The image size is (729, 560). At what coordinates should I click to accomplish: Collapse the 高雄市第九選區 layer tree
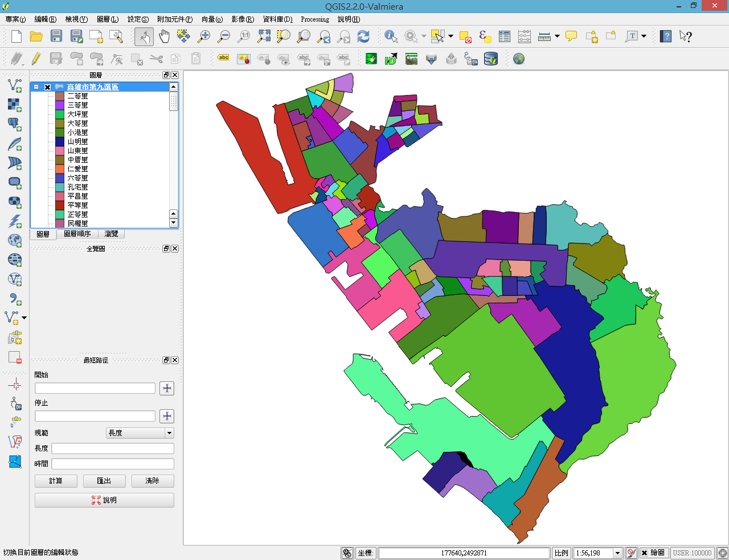pyautogui.click(x=36, y=87)
